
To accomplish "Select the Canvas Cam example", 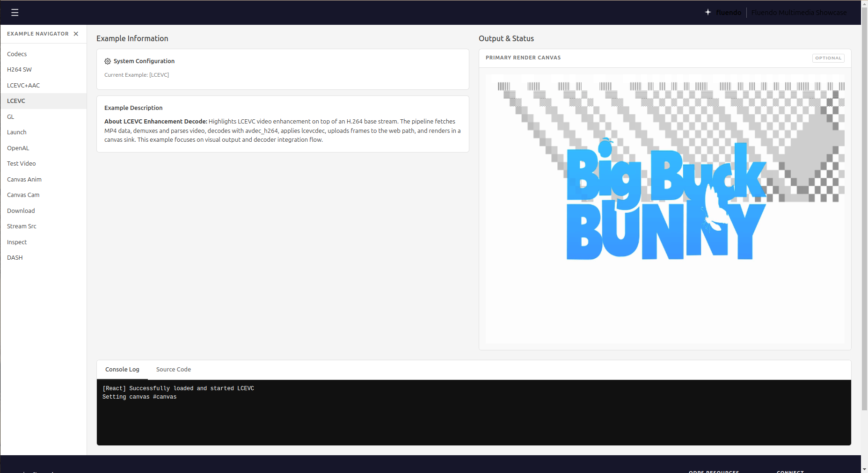I will [44, 195].
